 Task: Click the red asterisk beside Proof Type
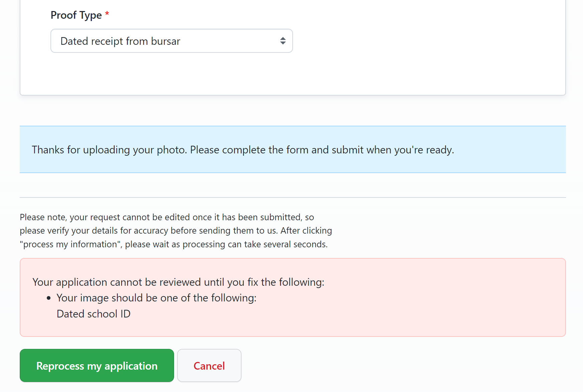tap(107, 13)
